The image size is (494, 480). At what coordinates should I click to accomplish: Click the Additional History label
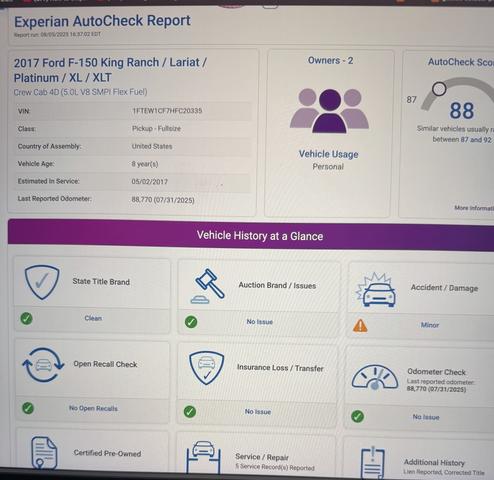tap(434, 462)
